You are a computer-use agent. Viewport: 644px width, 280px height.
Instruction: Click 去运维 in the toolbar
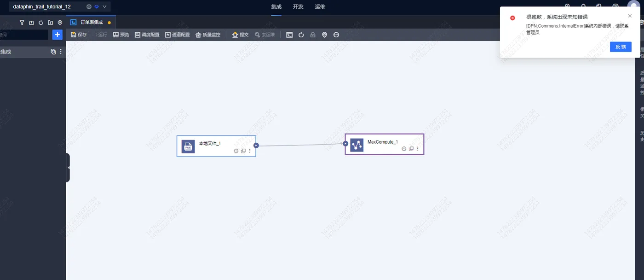coord(264,35)
